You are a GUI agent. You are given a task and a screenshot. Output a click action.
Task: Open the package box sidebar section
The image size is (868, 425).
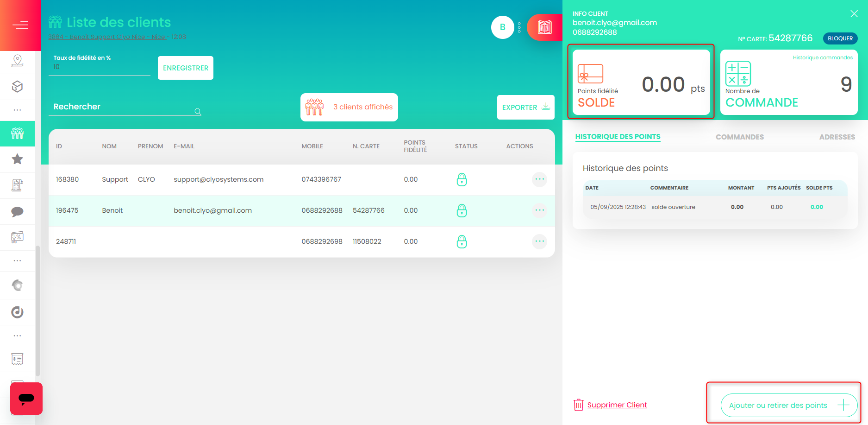click(x=18, y=86)
